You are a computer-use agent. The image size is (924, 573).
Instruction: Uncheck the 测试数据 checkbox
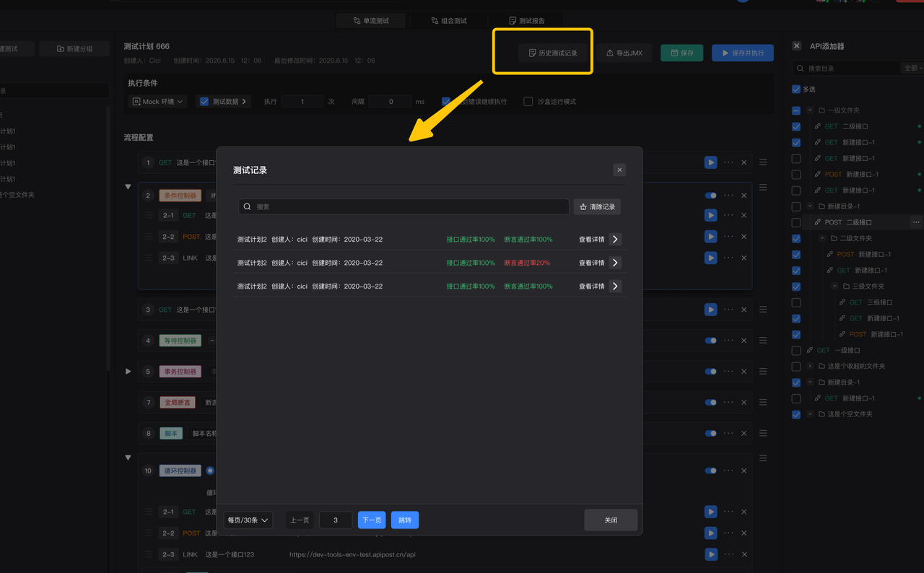[204, 102]
